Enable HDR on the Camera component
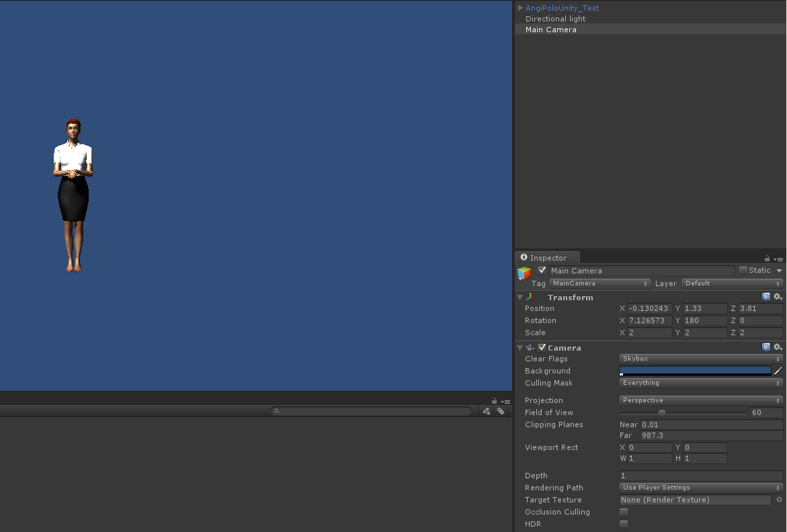Viewport: 787px width, 532px height. point(624,524)
